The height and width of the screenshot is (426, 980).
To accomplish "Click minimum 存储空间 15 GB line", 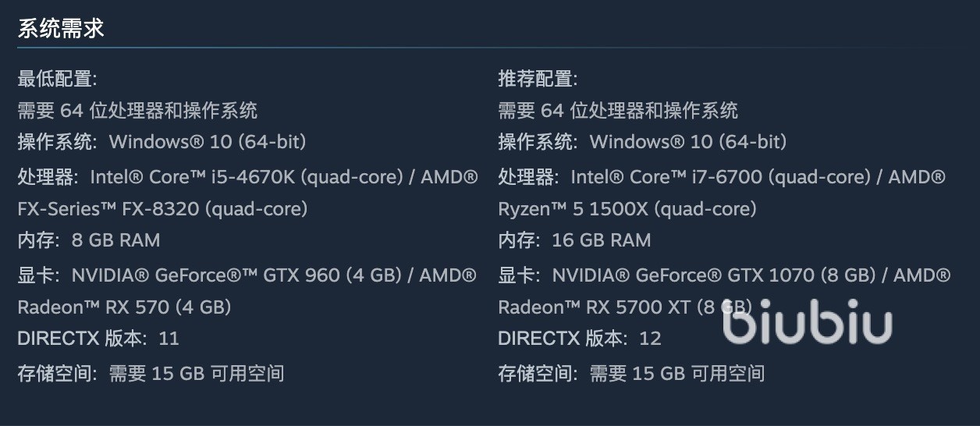I will click(151, 374).
